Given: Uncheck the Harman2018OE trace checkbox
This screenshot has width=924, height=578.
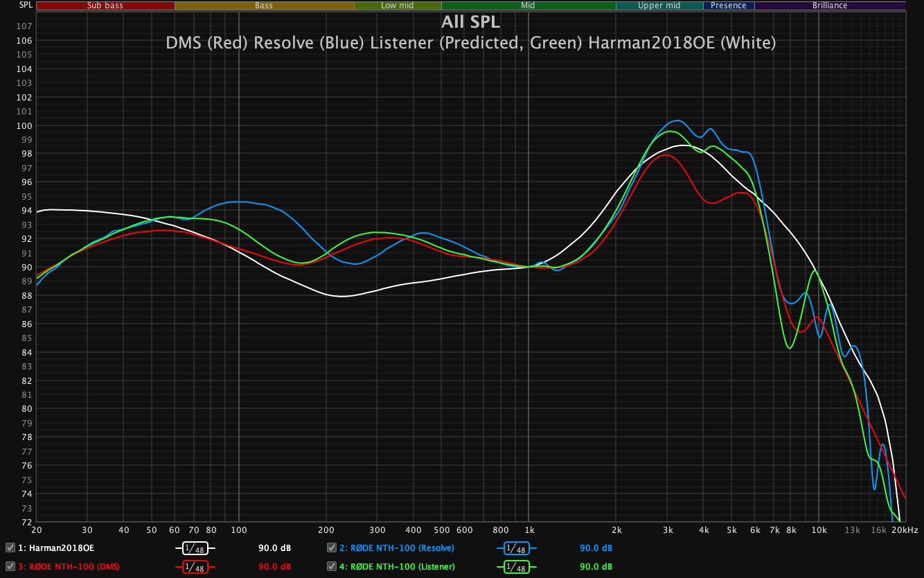Looking at the screenshot, I should (10, 548).
